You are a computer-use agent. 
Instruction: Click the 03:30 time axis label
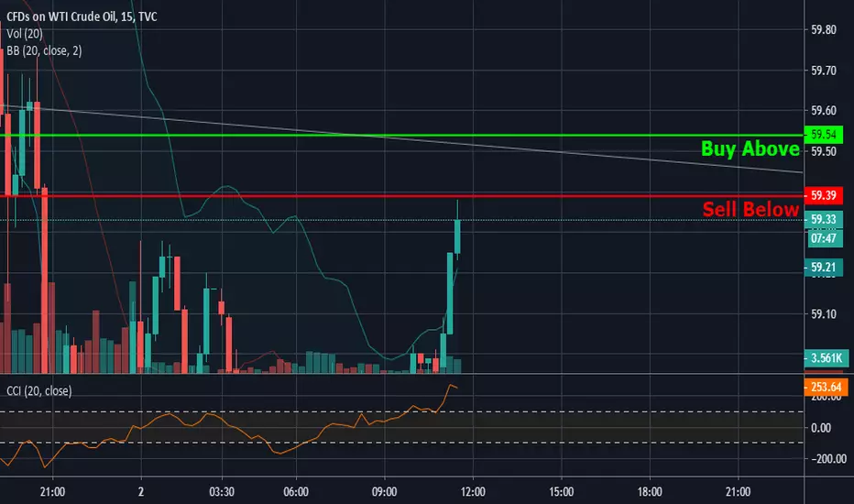click(222, 491)
